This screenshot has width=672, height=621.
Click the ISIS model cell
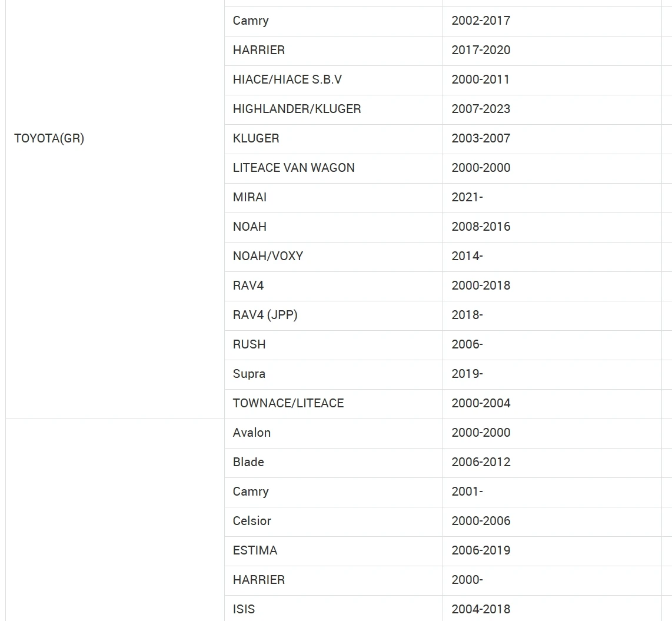pyautogui.click(x=244, y=609)
